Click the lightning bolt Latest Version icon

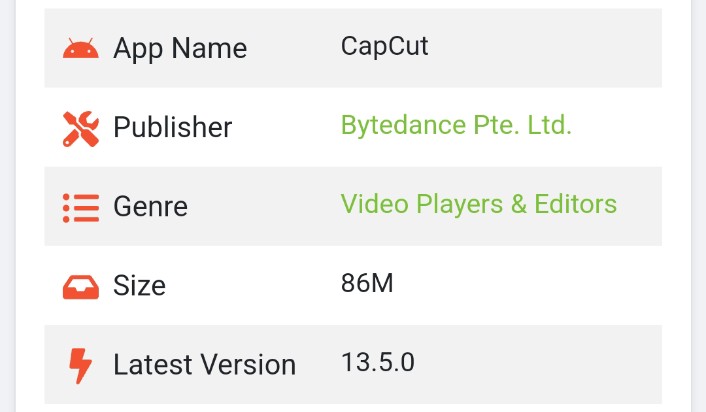point(80,366)
